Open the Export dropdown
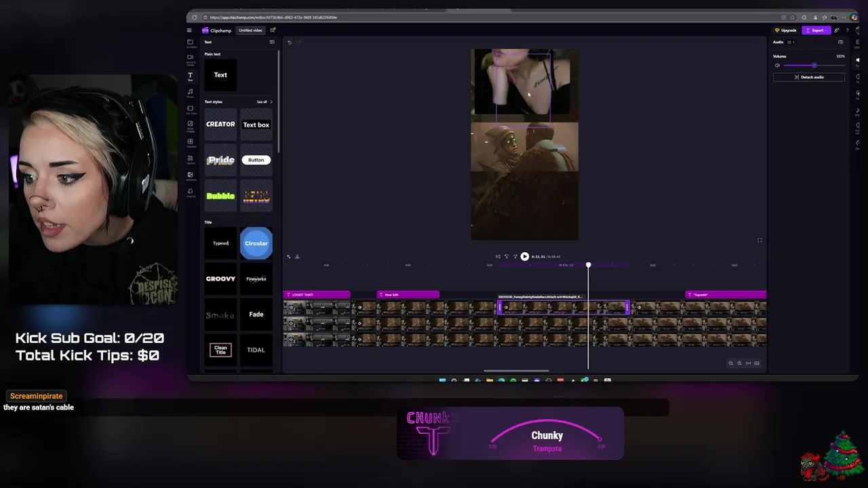The height and width of the screenshot is (488, 868). pos(816,30)
